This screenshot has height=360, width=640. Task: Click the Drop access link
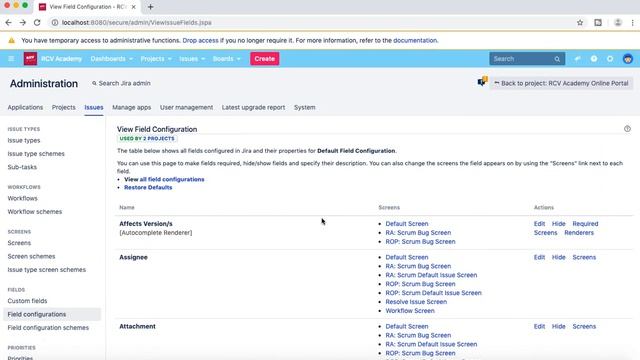(200, 40)
